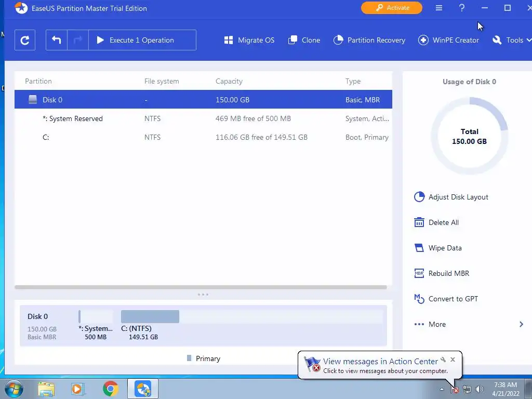The height and width of the screenshot is (399, 532).
Task: Click the disk usage donut chart
Action: click(469, 136)
